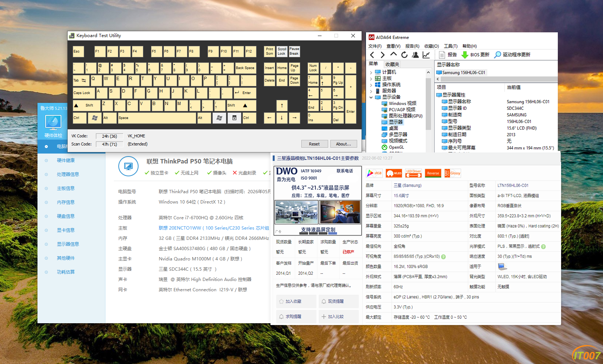Open 功耗估算 in Lu Master sidebar
Screen dimensions: 603x364
tap(66, 272)
